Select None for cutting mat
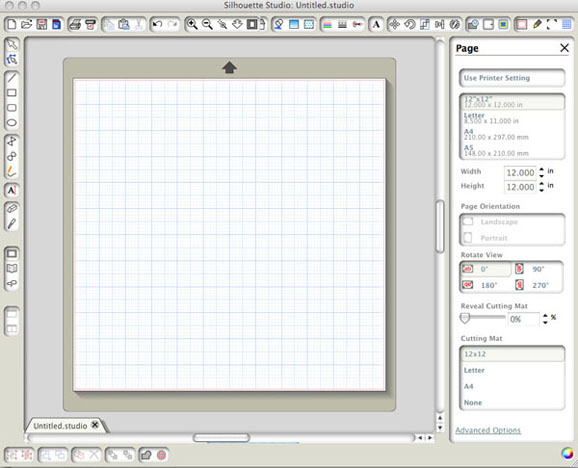 [512, 403]
